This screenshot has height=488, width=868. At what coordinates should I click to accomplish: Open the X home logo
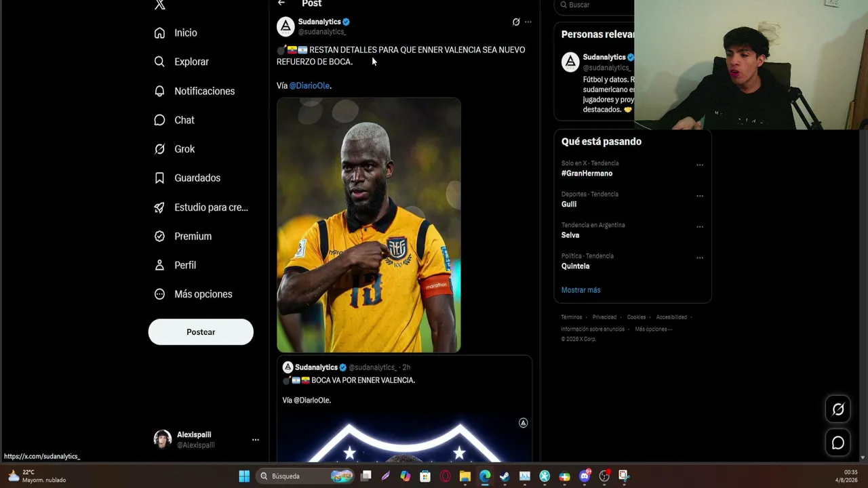coord(160,5)
